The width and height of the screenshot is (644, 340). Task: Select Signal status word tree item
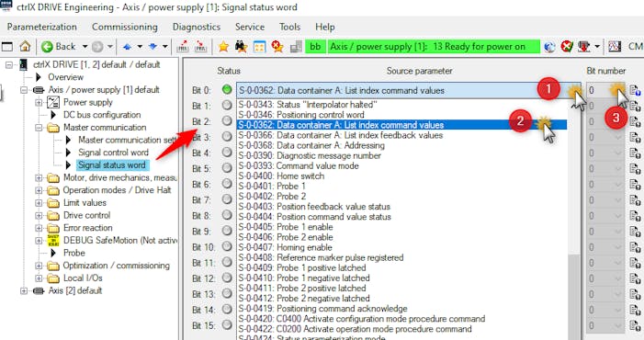coord(112,165)
